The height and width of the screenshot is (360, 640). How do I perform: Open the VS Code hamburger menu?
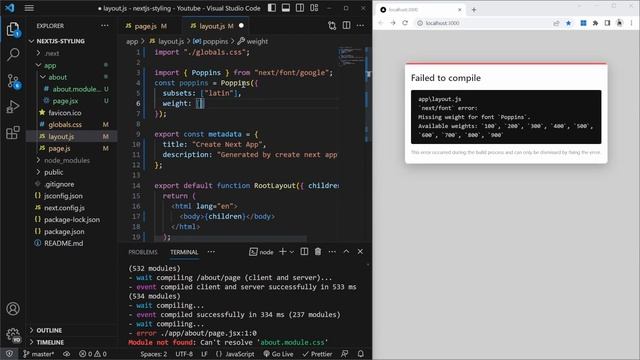29,8
